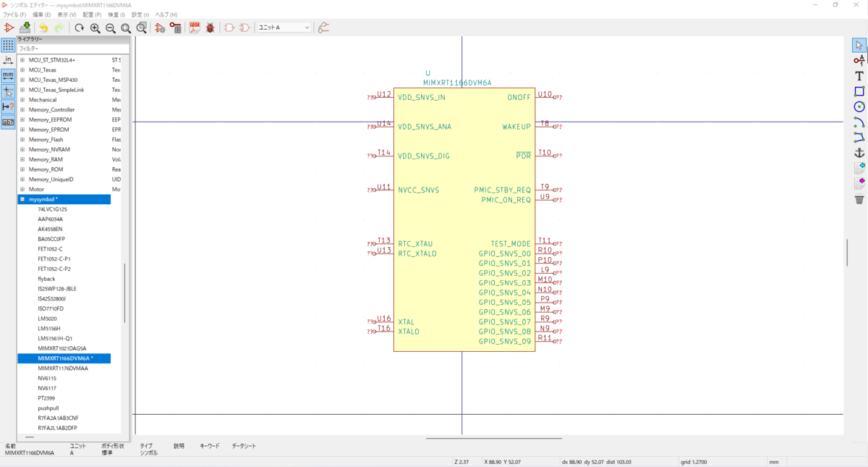Select MIMXRT1176DVMAA in the library tree
This screenshot has height=467, width=868.
64,369
